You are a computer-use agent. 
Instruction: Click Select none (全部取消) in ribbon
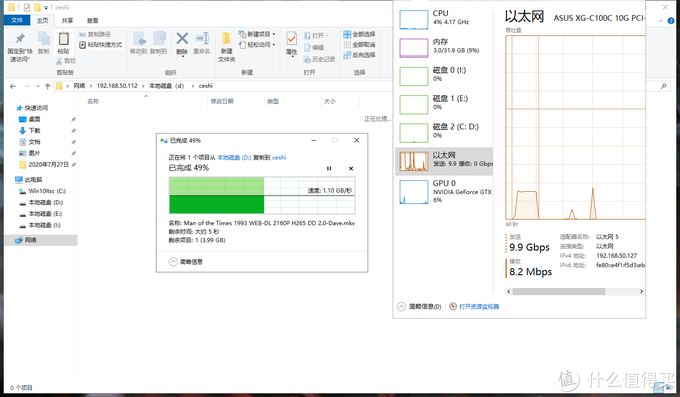click(359, 45)
